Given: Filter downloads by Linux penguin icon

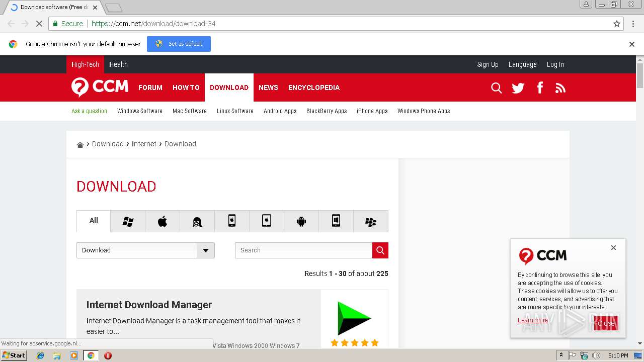Looking at the screenshot, I should click(x=197, y=221).
